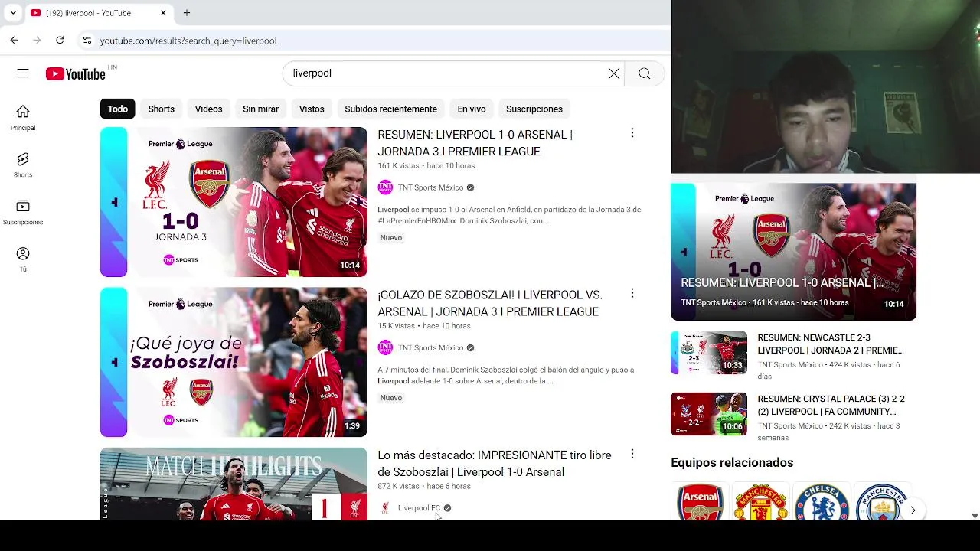Open RESUMEN: NEWCASTLE 2-3 LIVERPOOL title
980x551 pixels.
pos(831,344)
